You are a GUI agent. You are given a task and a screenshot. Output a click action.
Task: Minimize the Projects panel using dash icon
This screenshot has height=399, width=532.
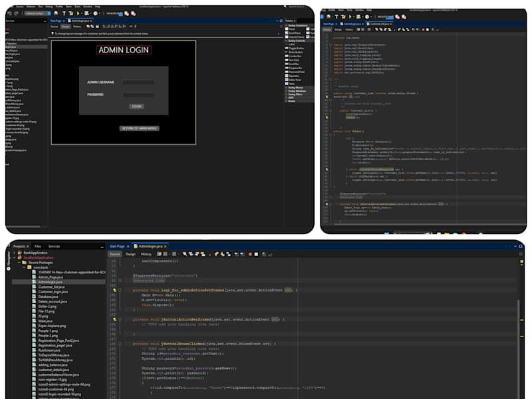102,247
